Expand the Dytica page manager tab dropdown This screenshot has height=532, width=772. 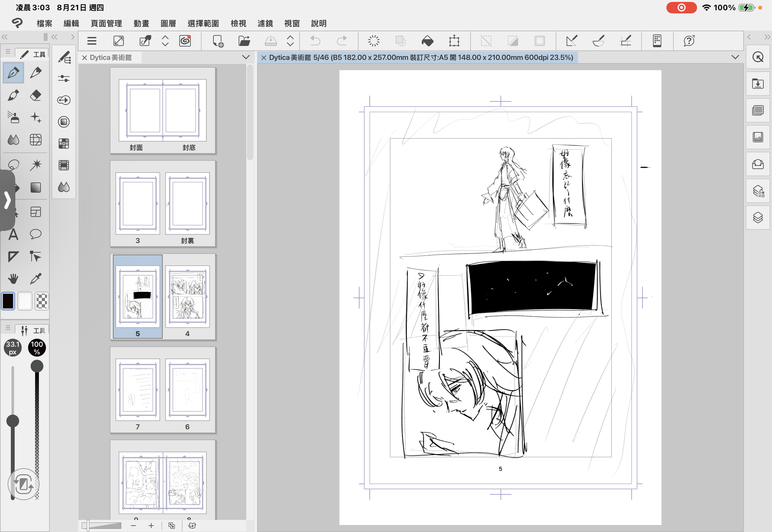click(246, 57)
